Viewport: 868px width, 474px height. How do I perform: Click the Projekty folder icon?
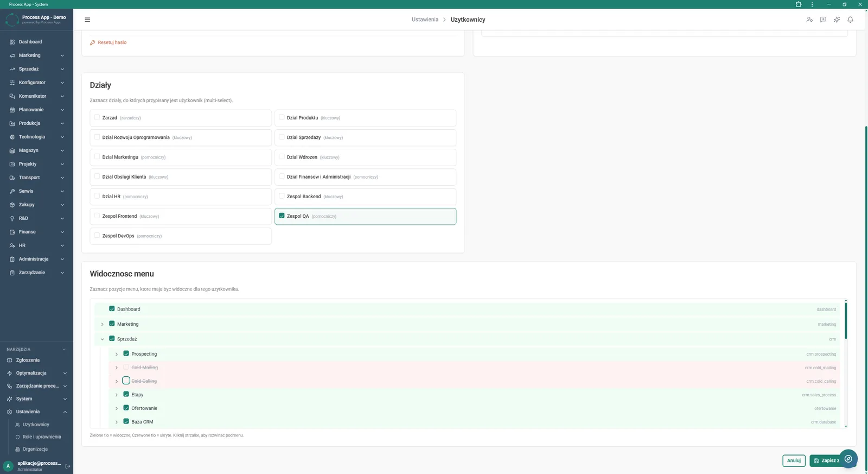click(x=12, y=164)
